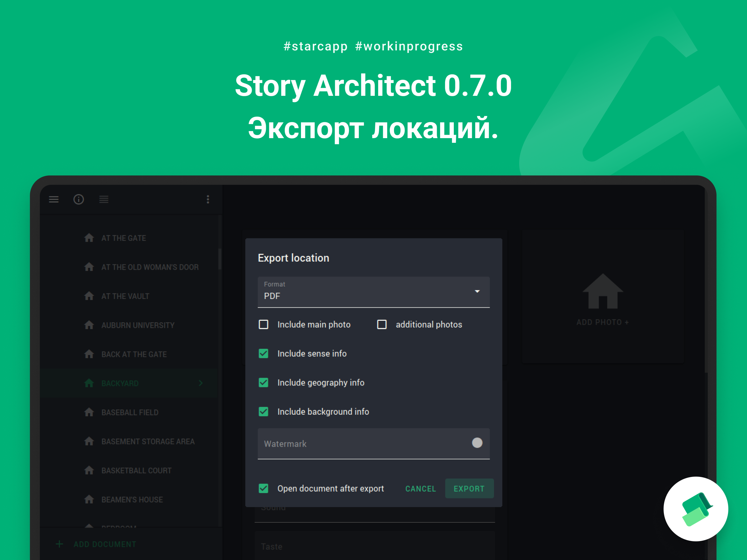
Task: Open the three-dot options menu
Action: pyautogui.click(x=208, y=199)
